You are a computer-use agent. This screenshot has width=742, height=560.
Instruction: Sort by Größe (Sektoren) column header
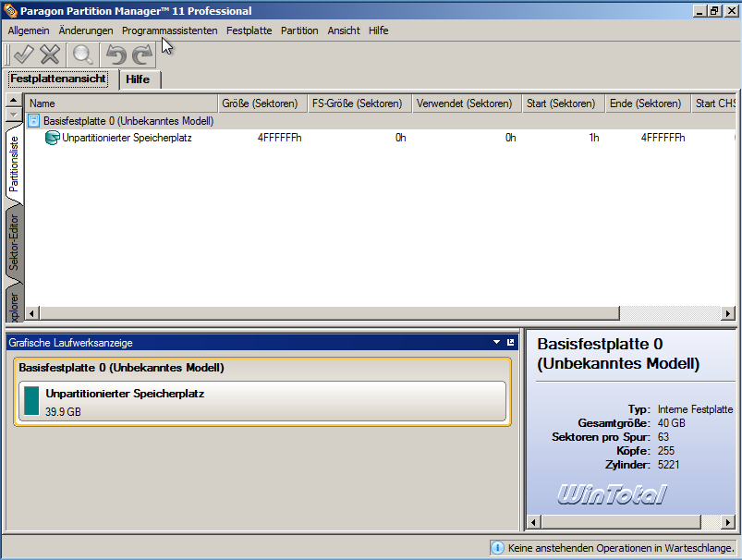(262, 103)
